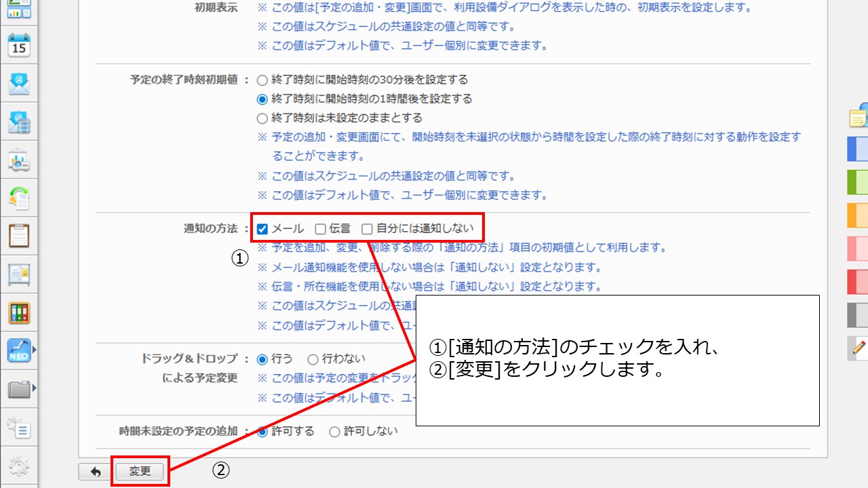Click the note mentioning 利用設備ダイアログ

click(x=505, y=8)
